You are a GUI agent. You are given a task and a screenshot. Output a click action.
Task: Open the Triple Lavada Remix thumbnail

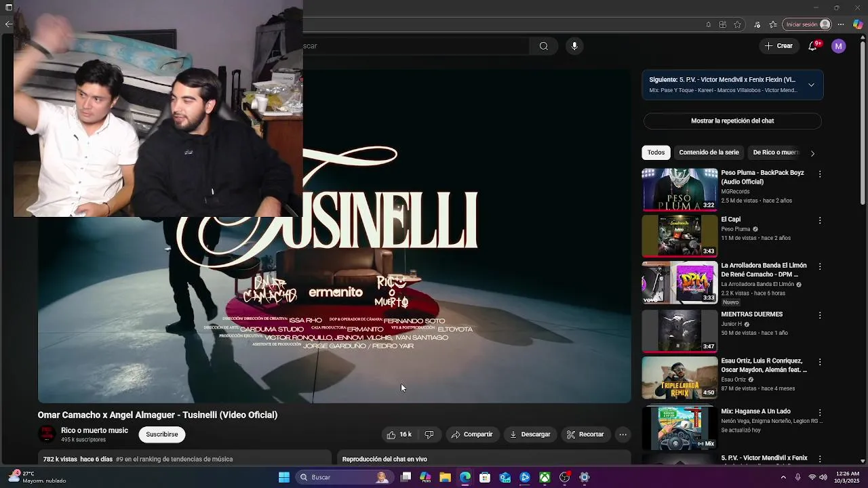[x=679, y=378]
